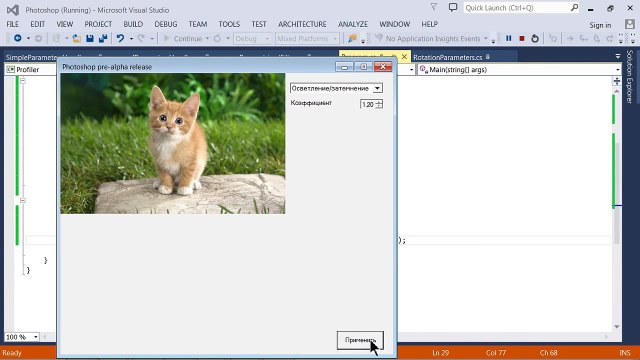The image size is (640, 360).
Task: Click the pin icon on RotationParameters.cs tab
Action: tap(488, 57)
